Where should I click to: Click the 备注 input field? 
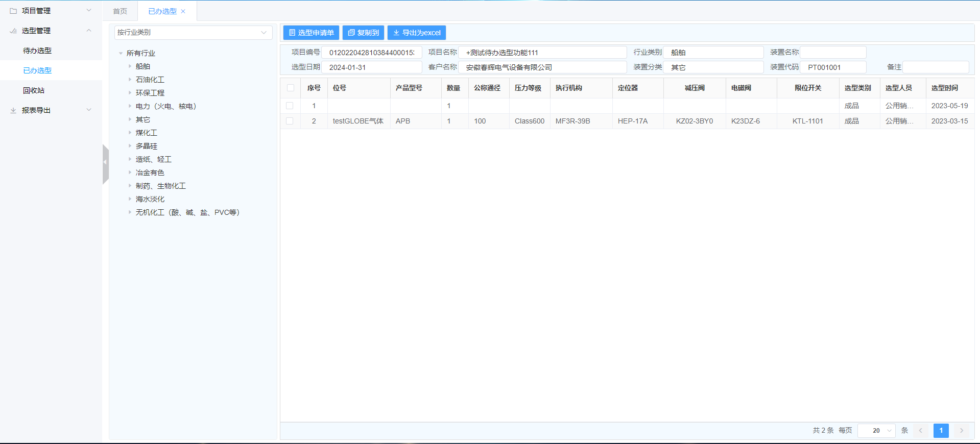click(x=936, y=67)
